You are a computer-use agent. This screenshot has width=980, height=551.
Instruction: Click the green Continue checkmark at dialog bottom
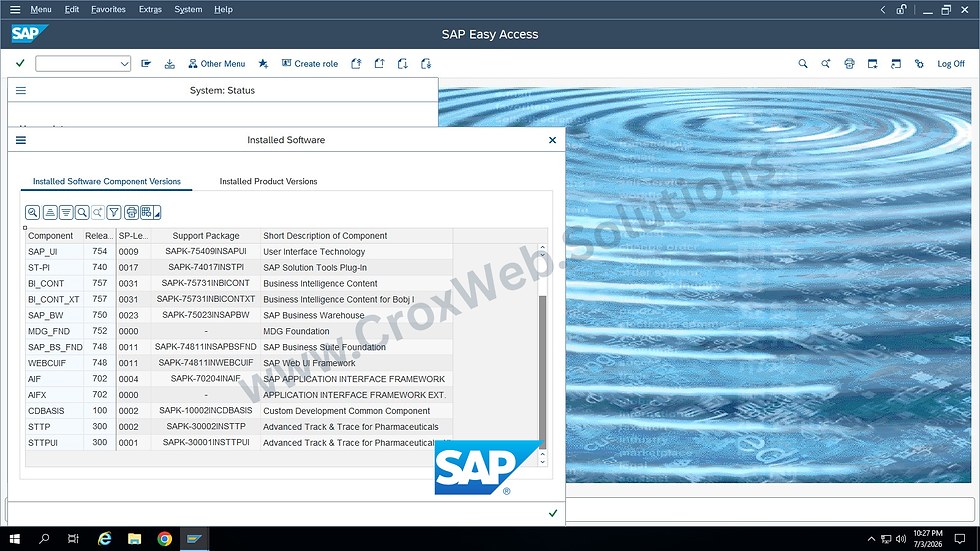tap(552, 514)
